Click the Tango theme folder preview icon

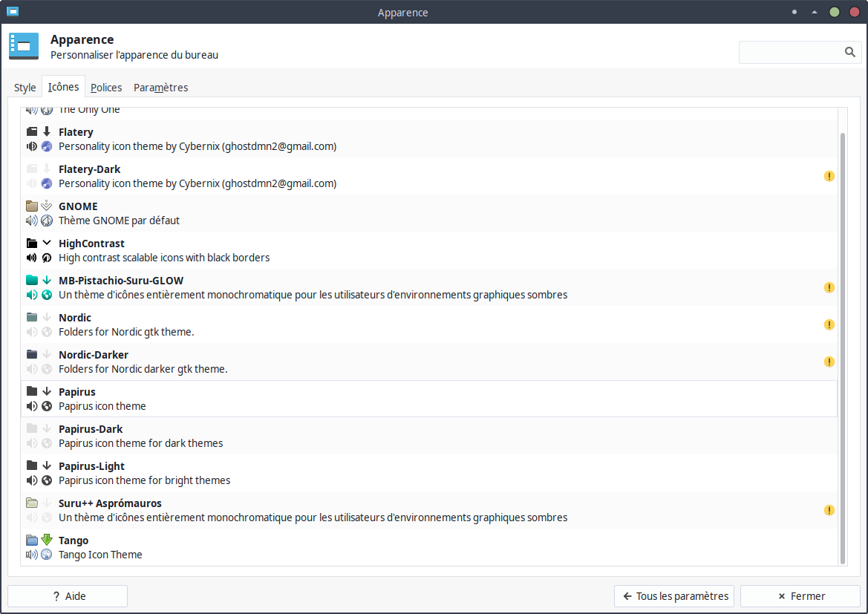32,540
